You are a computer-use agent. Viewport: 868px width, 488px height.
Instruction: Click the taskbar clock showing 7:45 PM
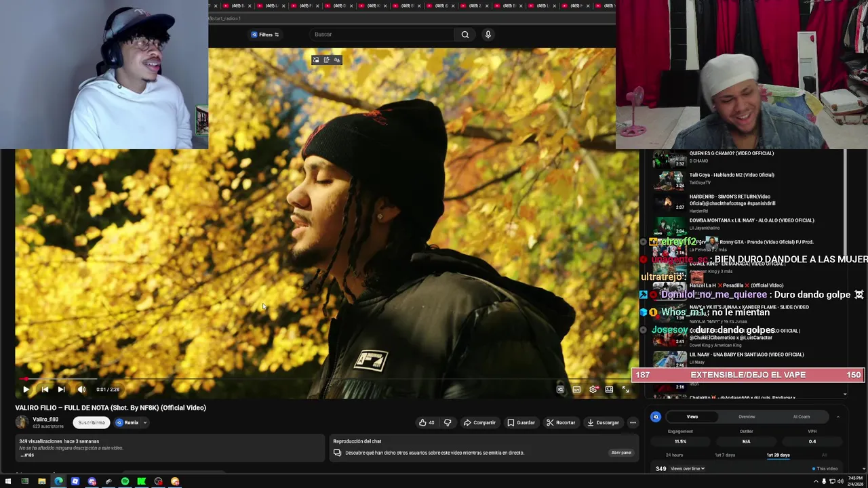(x=856, y=481)
